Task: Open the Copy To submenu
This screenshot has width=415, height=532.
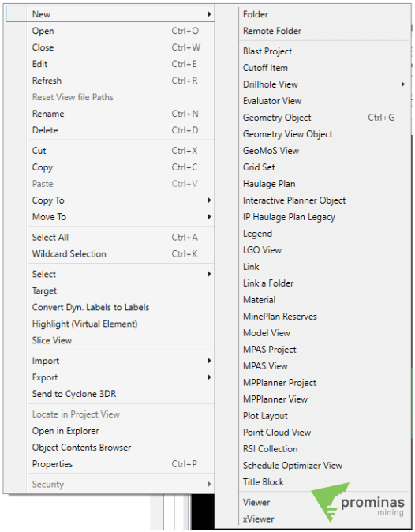Action: (x=121, y=200)
